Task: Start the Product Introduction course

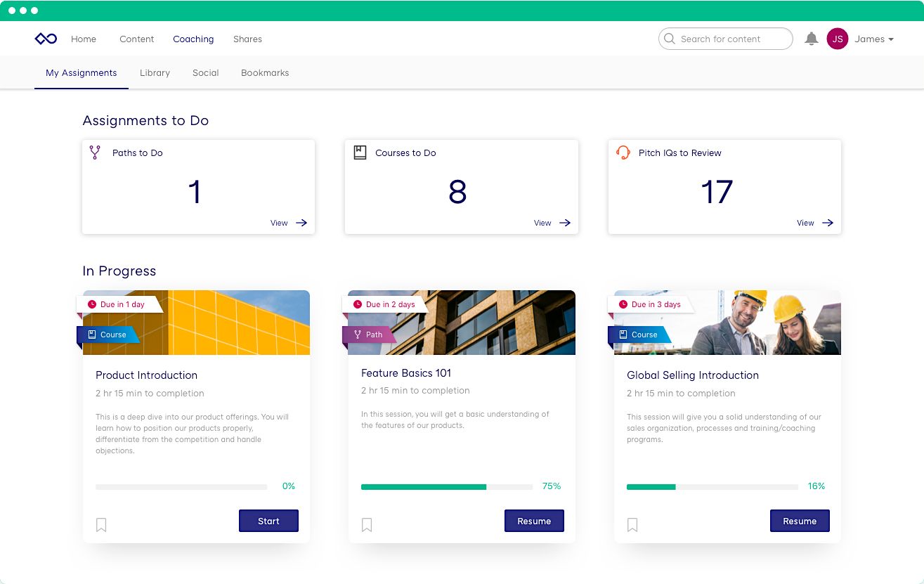Action: tap(269, 521)
